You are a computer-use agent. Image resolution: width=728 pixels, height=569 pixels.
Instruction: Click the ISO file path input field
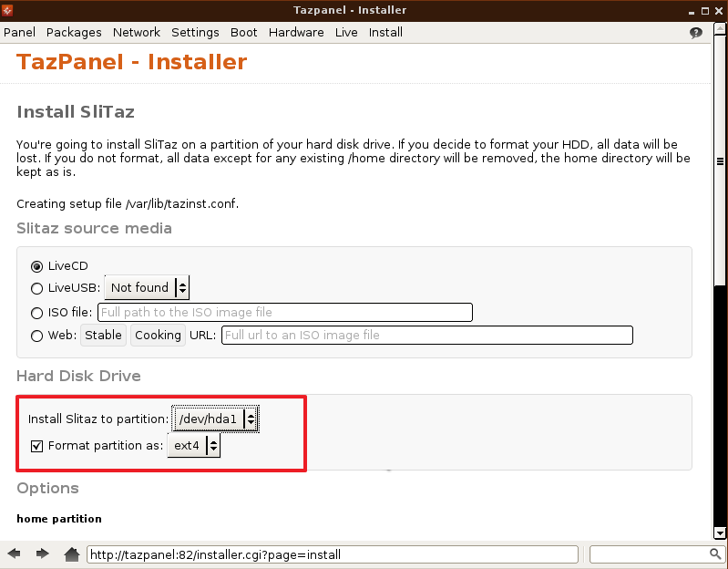(285, 312)
